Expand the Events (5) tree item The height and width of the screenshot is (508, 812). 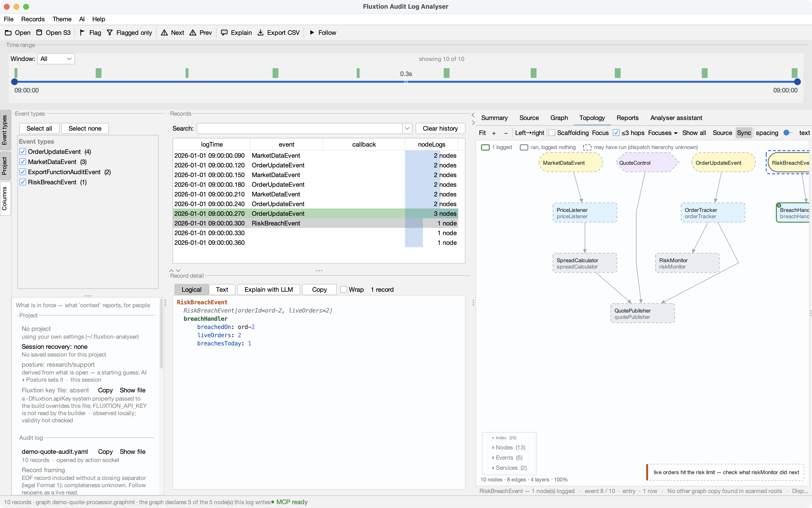point(493,458)
